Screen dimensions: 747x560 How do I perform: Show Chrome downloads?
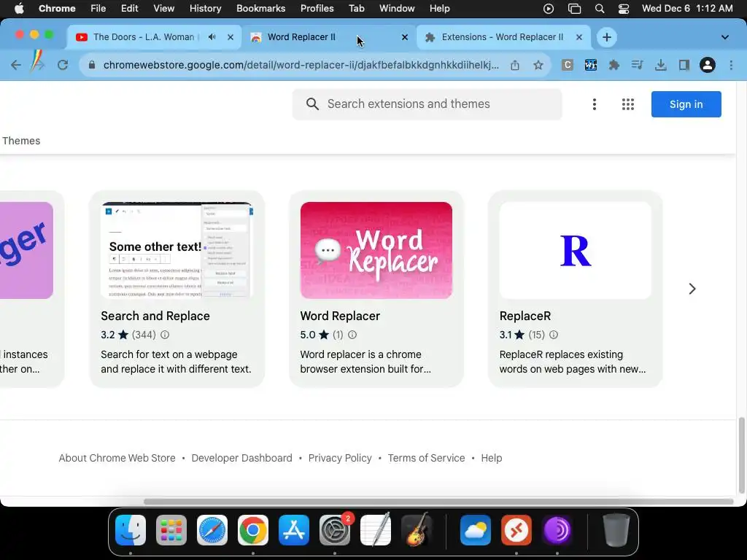[x=660, y=65]
